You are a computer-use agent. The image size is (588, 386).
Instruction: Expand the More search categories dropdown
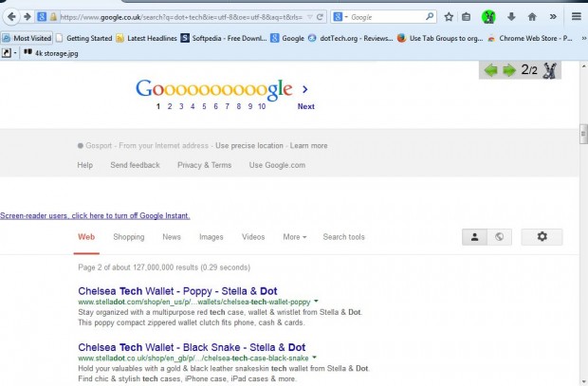[x=295, y=237]
